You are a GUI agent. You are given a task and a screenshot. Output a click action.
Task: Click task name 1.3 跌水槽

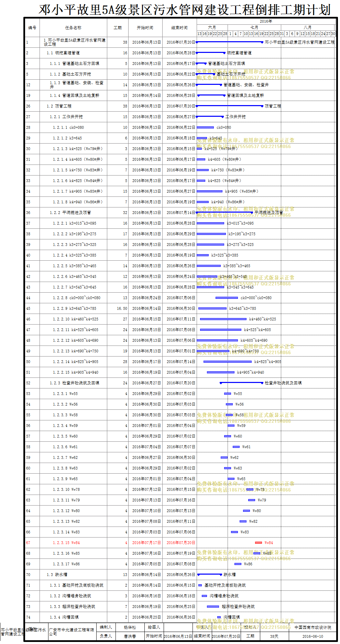tap(57, 575)
